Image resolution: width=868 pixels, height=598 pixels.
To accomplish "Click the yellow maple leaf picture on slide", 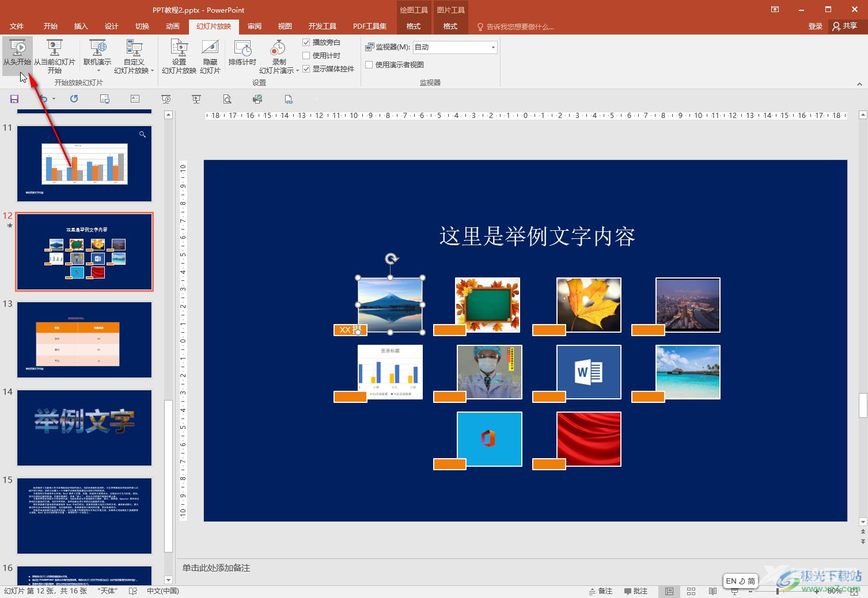I will pyautogui.click(x=589, y=305).
